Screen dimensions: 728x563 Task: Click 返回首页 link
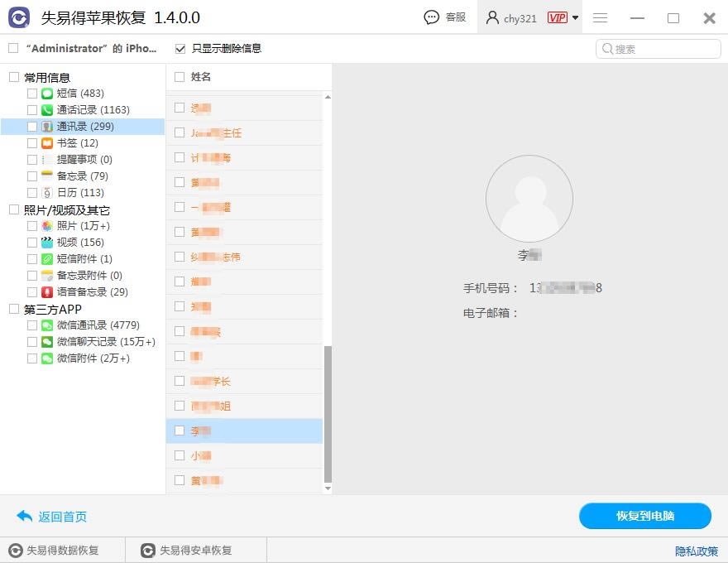62,517
